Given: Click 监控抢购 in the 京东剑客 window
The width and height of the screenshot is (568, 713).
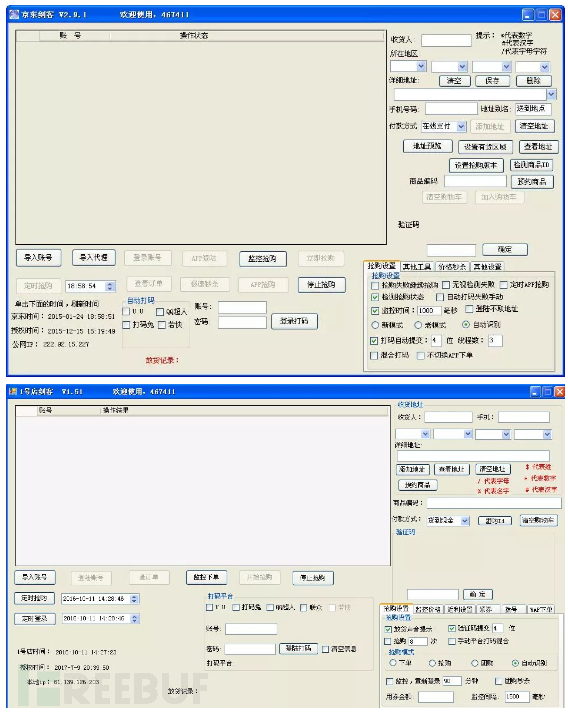Looking at the screenshot, I should 263,259.
